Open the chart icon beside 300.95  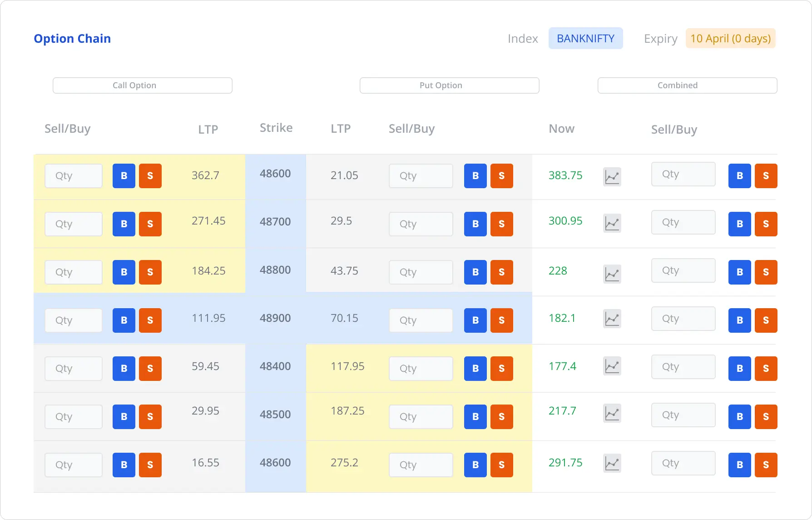tap(612, 223)
